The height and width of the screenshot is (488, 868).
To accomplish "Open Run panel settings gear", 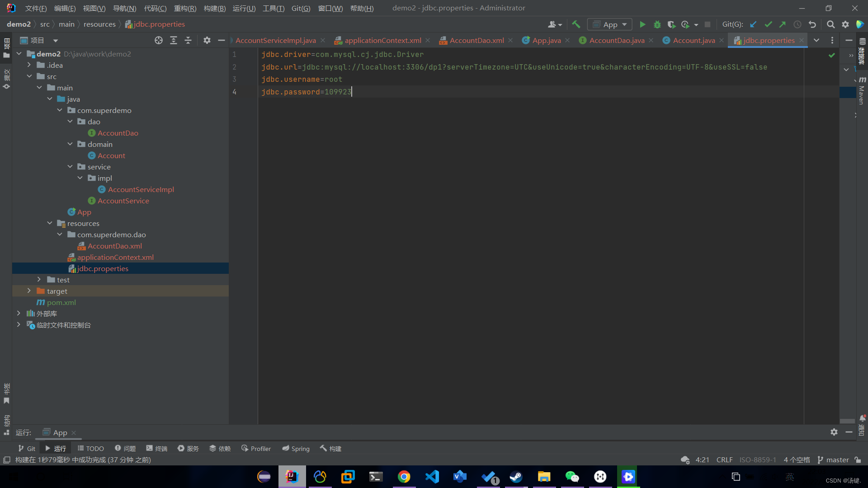I will (834, 432).
